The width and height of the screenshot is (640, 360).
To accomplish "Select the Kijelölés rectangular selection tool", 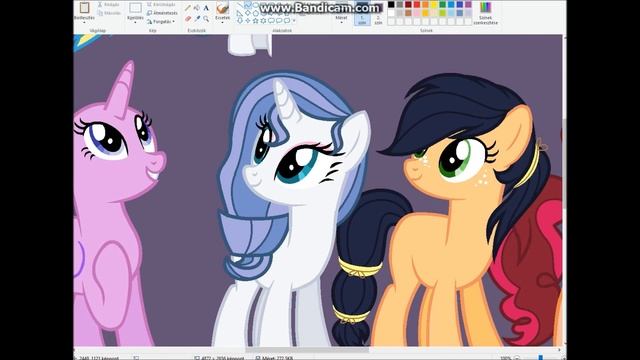I will click(x=136, y=8).
